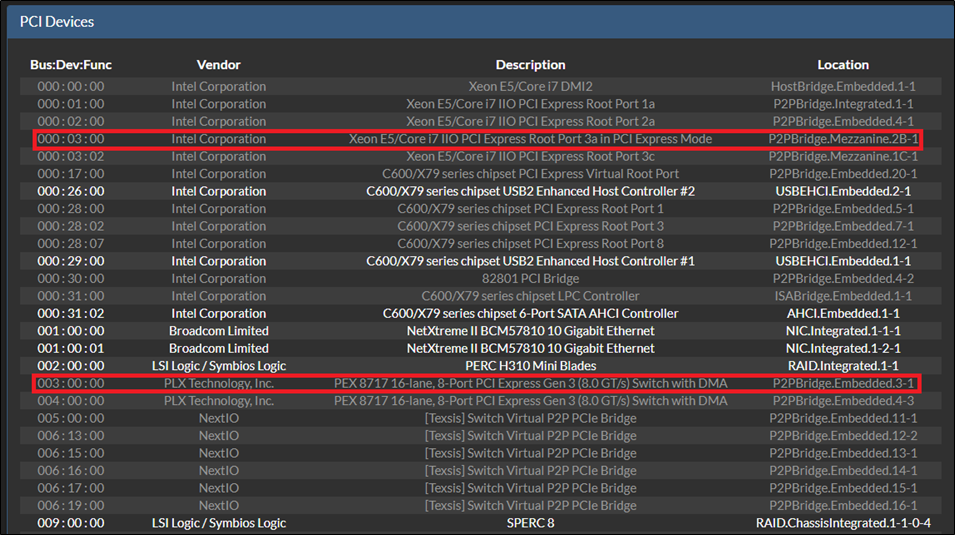The image size is (955, 535).
Task: Select P2PBridge.Embedded.20-1 location
Action: (x=843, y=174)
